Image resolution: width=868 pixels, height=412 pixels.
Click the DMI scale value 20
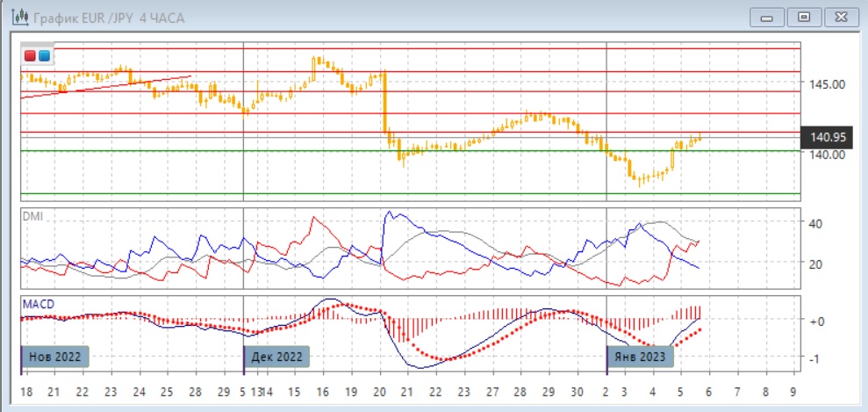814,264
